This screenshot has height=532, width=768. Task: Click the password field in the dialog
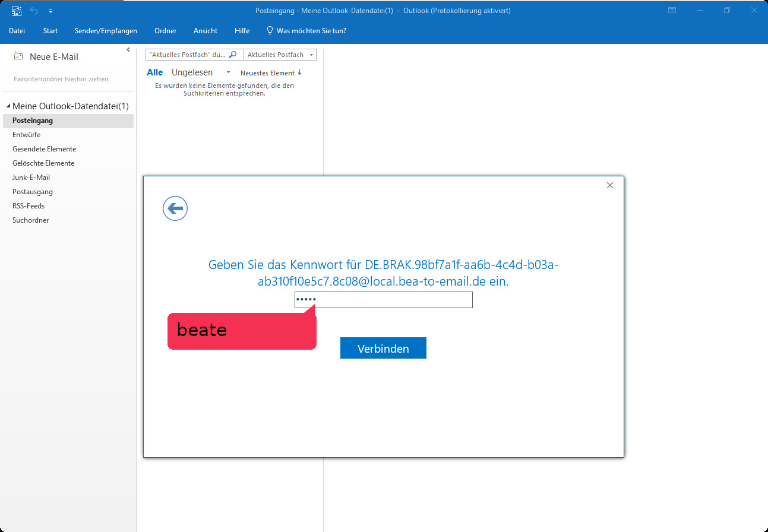(384, 300)
